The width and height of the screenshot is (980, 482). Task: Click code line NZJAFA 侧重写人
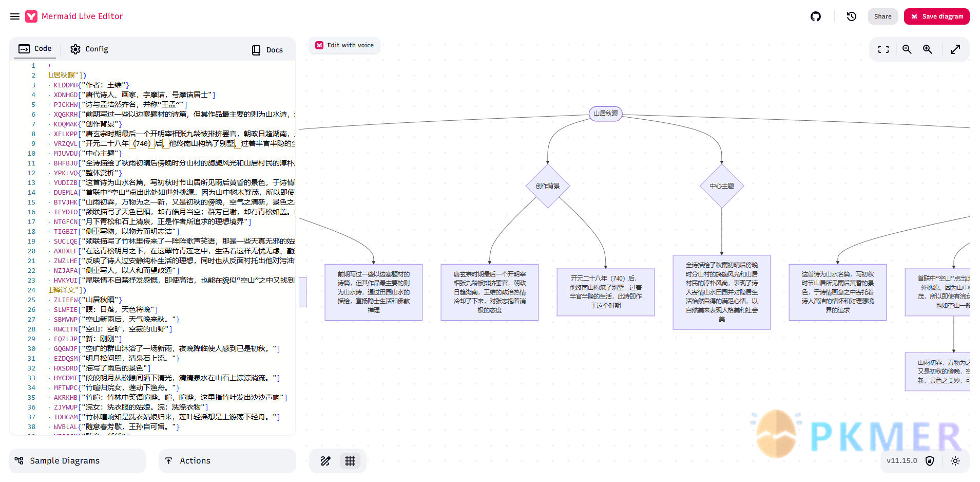tap(117, 271)
